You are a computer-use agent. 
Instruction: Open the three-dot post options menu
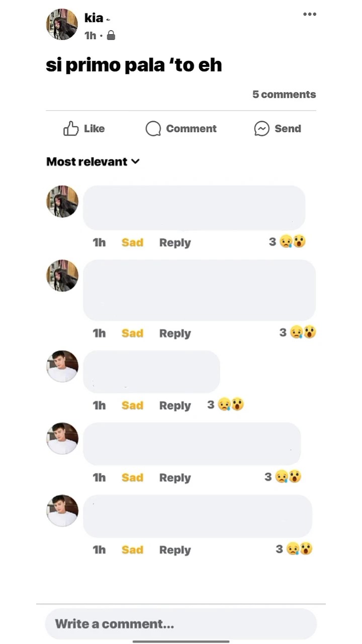(310, 14)
